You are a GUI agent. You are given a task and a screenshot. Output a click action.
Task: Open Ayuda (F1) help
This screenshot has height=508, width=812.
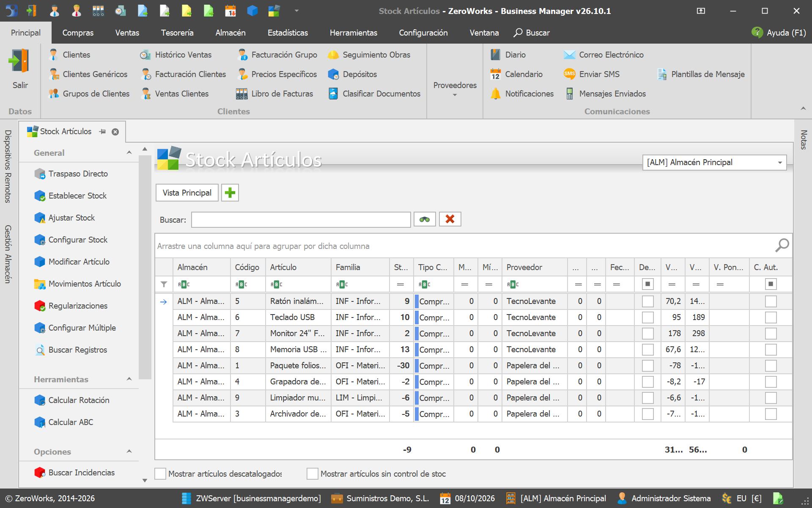(779, 33)
